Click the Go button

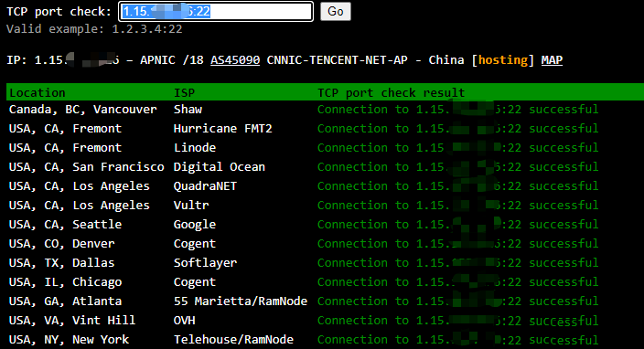[336, 12]
